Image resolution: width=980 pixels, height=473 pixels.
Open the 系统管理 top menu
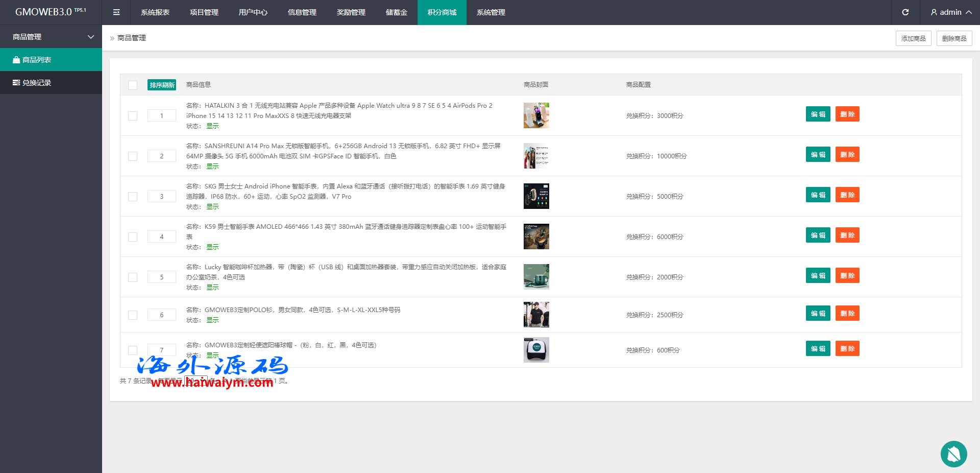(491, 12)
